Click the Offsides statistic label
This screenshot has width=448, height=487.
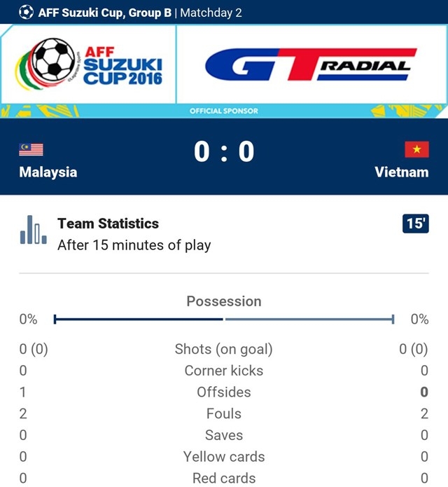[224, 392]
